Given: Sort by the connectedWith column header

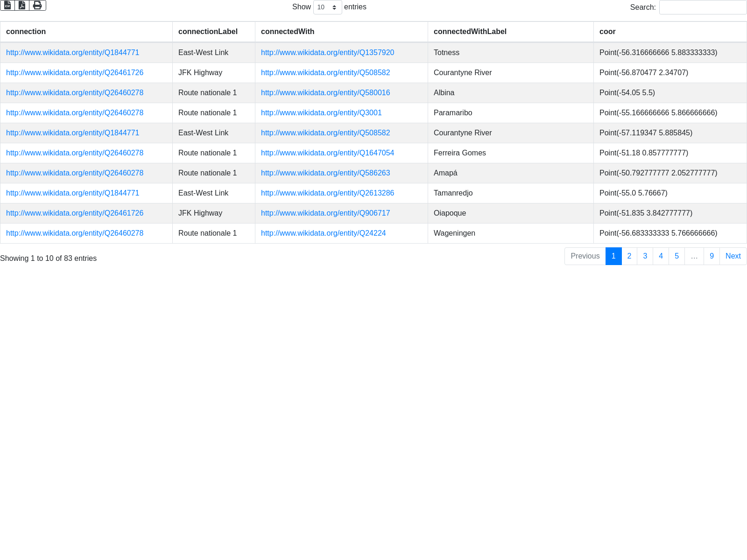Looking at the screenshot, I should click(x=288, y=32).
